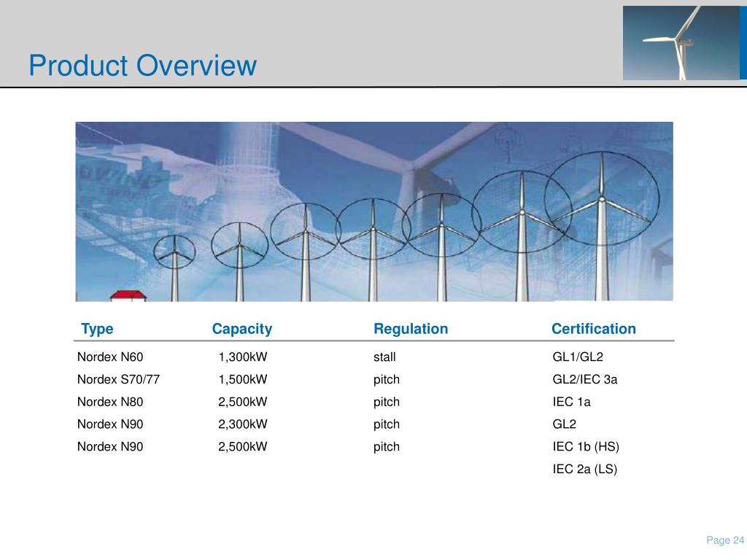Click 2,500kW in the IEC 1b row
The width and height of the screenshot is (747, 560).
tap(242, 446)
